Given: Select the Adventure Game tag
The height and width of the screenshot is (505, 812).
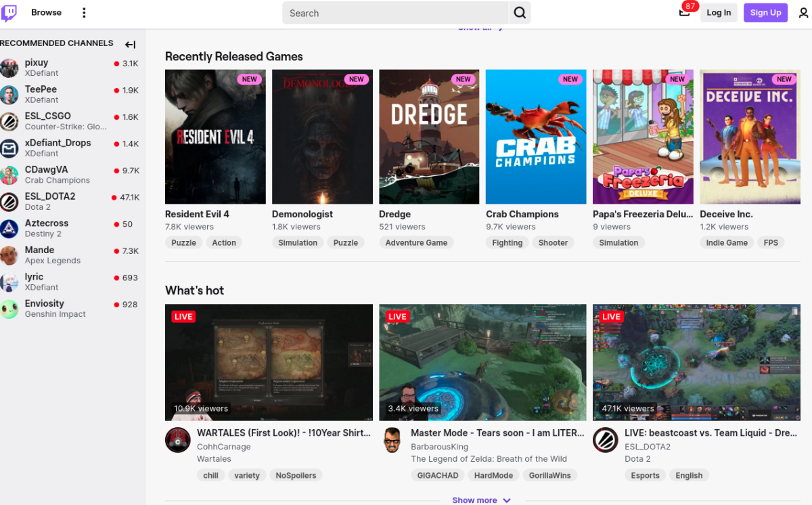Looking at the screenshot, I should pyautogui.click(x=416, y=243).
